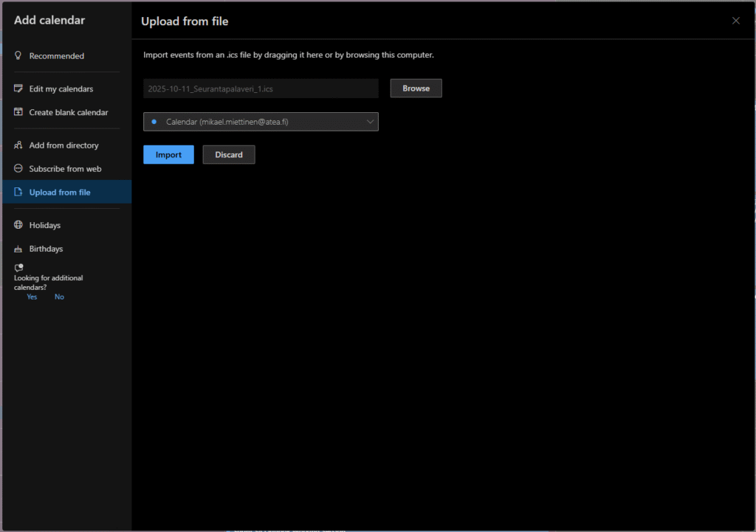Open Create blank calendar option
The height and width of the screenshot is (532, 756).
tap(69, 113)
